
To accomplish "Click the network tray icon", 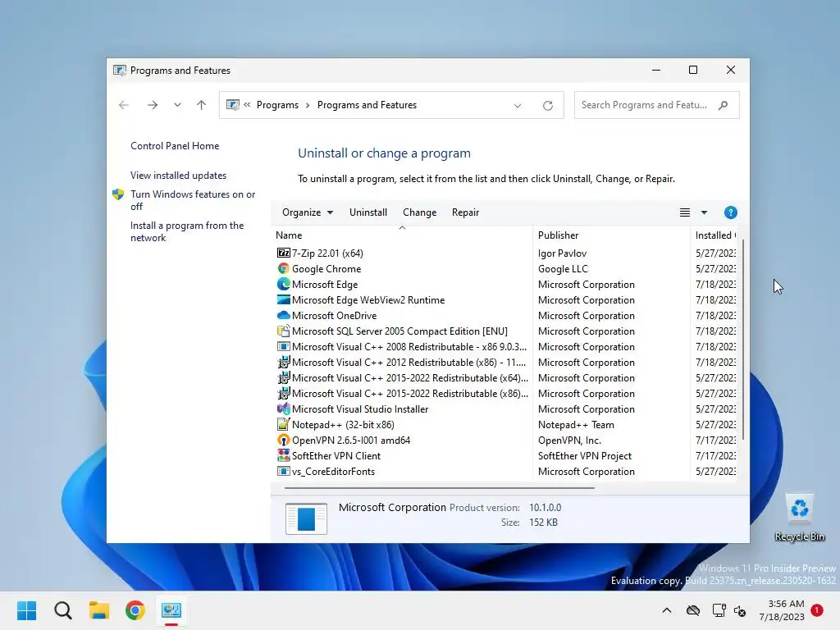I will click(x=719, y=610).
